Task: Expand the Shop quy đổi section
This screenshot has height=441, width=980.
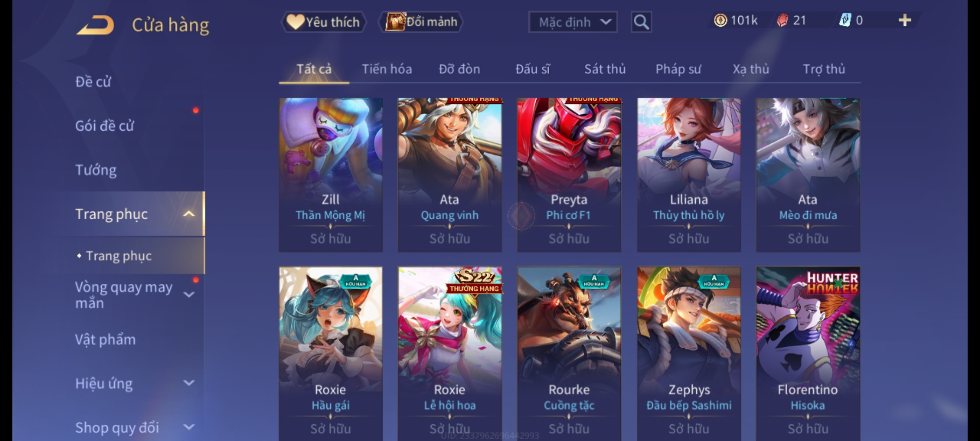Action: 189,427
